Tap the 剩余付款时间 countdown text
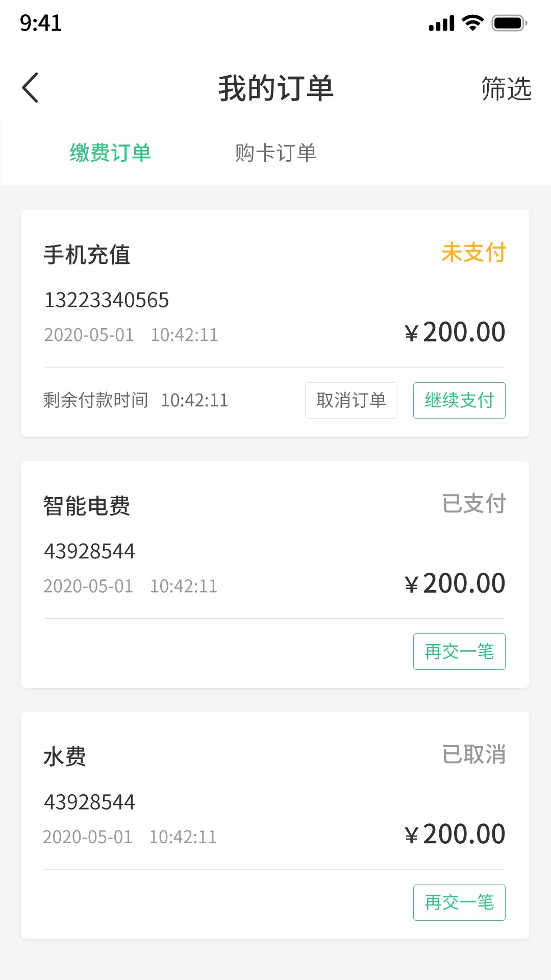 point(136,400)
